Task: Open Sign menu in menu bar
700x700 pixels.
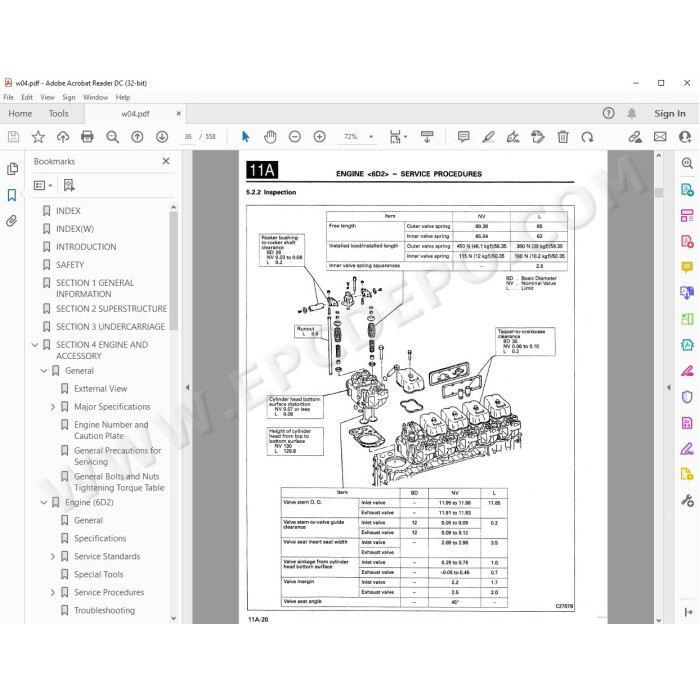Action: coord(68,97)
